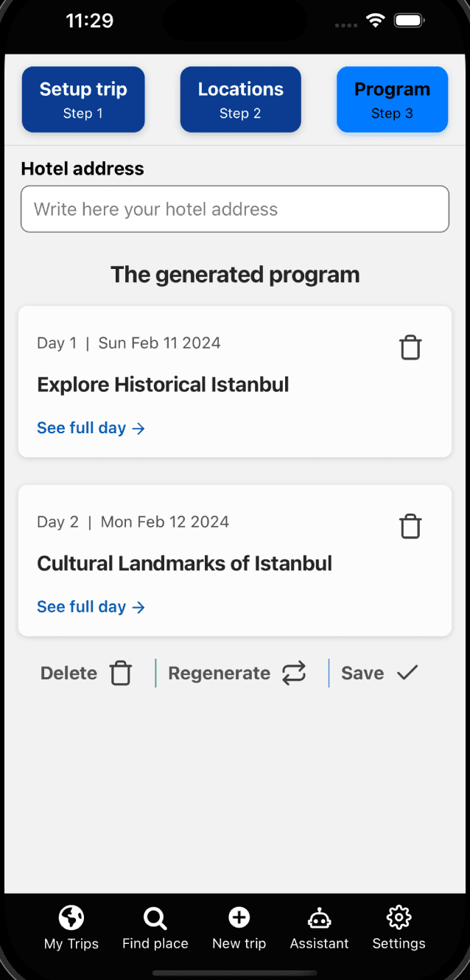This screenshot has height=980, width=470.
Task: Tap the Regenerate arrows icon
Action: (293, 673)
